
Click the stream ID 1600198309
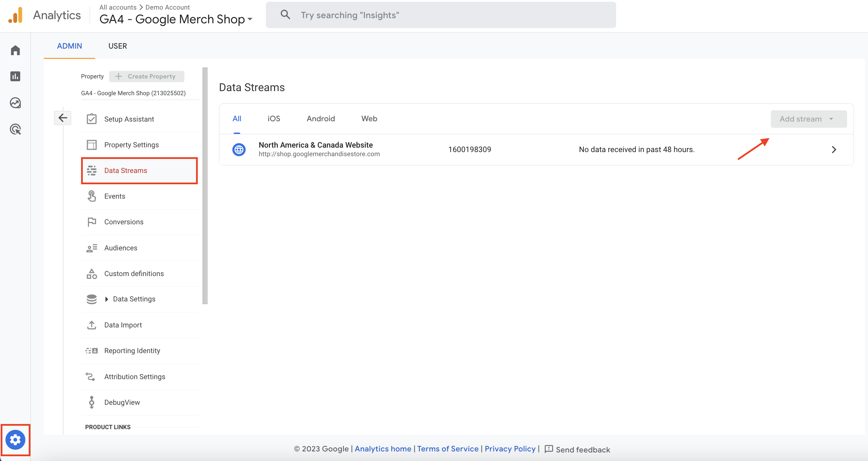click(x=469, y=150)
